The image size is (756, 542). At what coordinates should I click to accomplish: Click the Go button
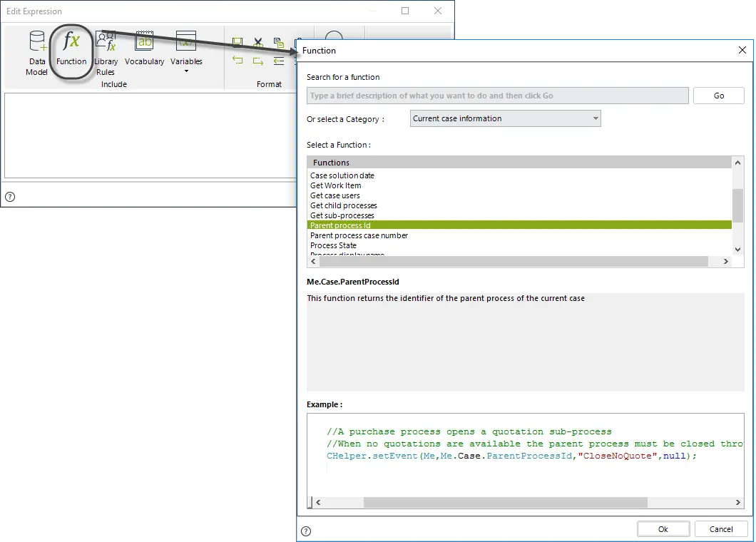coord(719,96)
